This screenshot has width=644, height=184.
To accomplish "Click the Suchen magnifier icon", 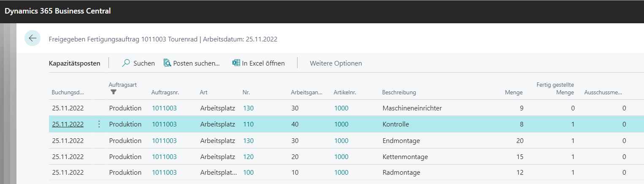I will click(126, 63).
